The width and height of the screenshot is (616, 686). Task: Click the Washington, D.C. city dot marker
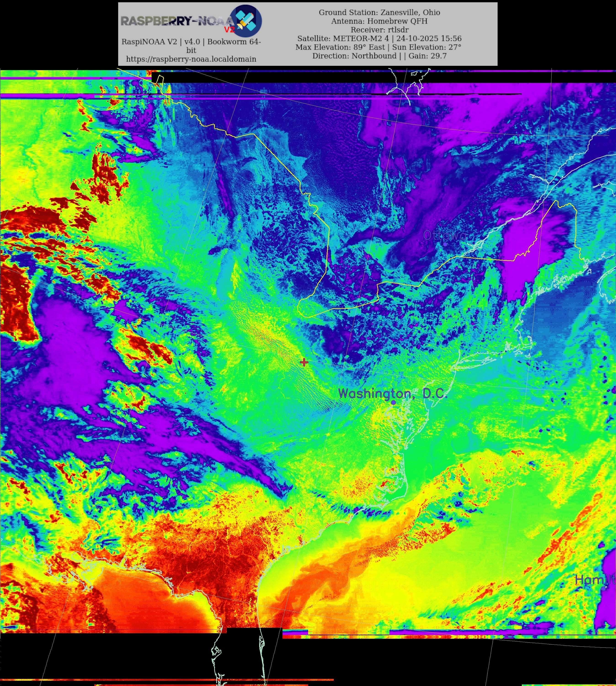coord(393,402)
